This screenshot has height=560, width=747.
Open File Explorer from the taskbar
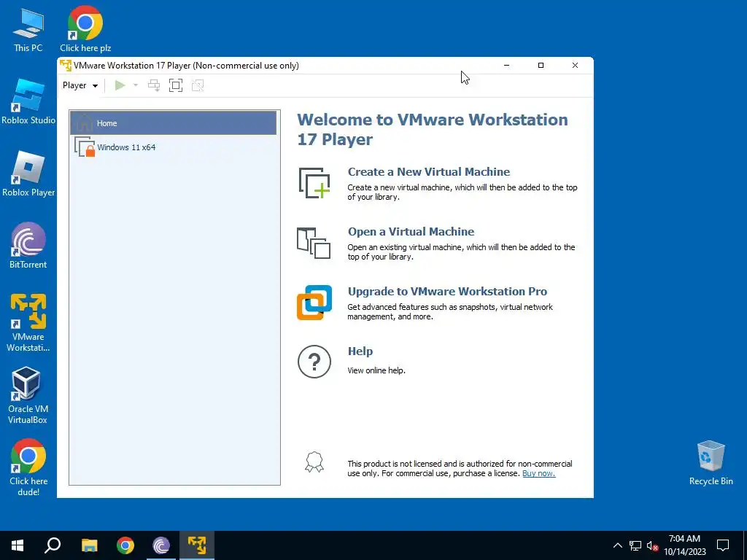pos(90,545)
